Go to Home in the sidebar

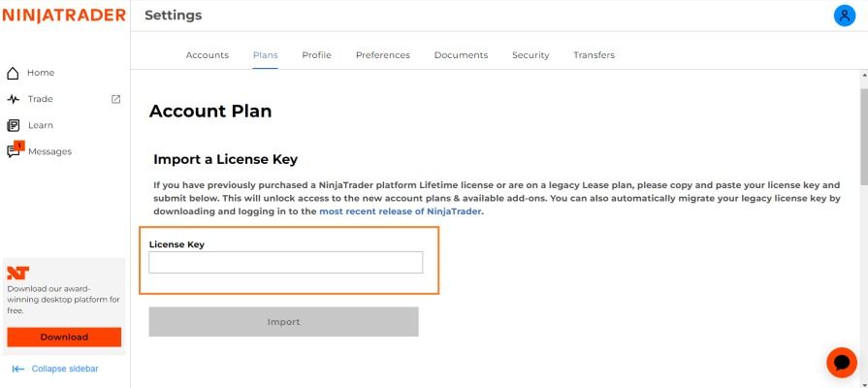[41, 73]
